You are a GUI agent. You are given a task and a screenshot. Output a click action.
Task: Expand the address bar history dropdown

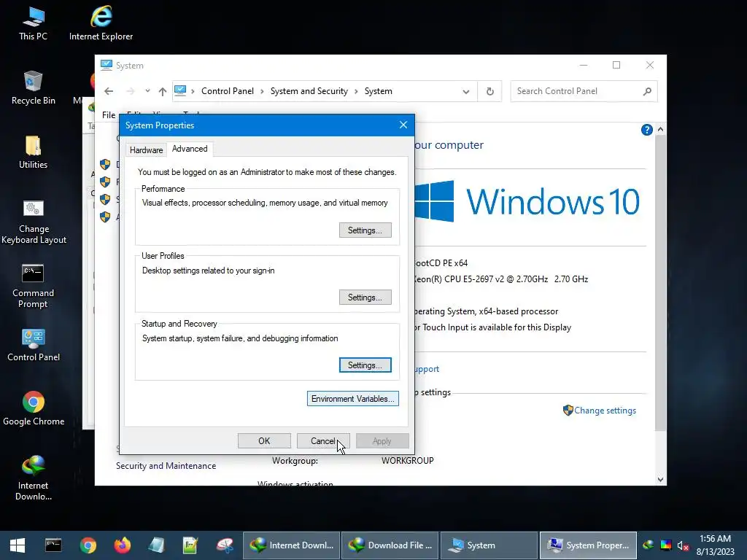(x=466, y=91)
